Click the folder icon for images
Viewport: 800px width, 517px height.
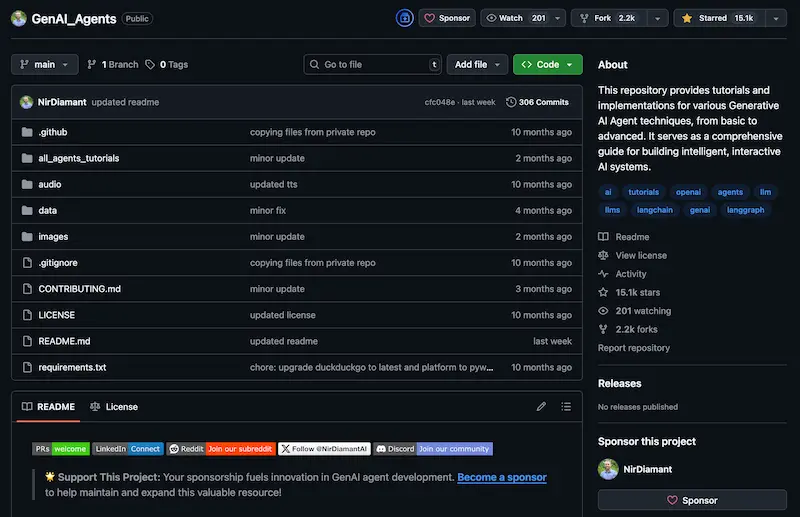coord(27,237)
